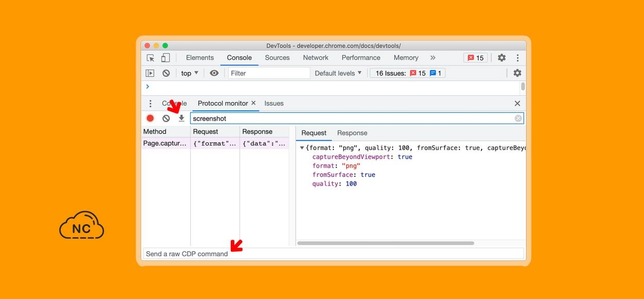Open the three-dot DevTools customize menu
The width and height of the screenshot is (644, 299).
(x=517, y=58)
